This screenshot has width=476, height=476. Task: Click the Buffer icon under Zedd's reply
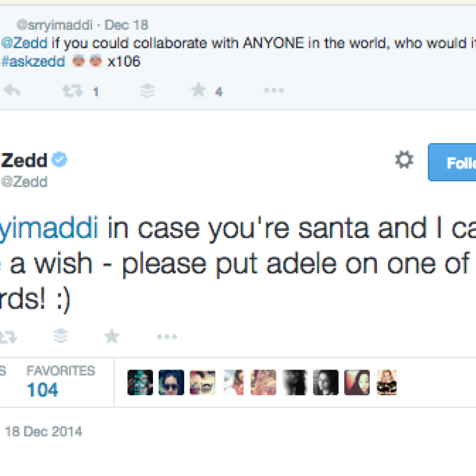(61, 336)
